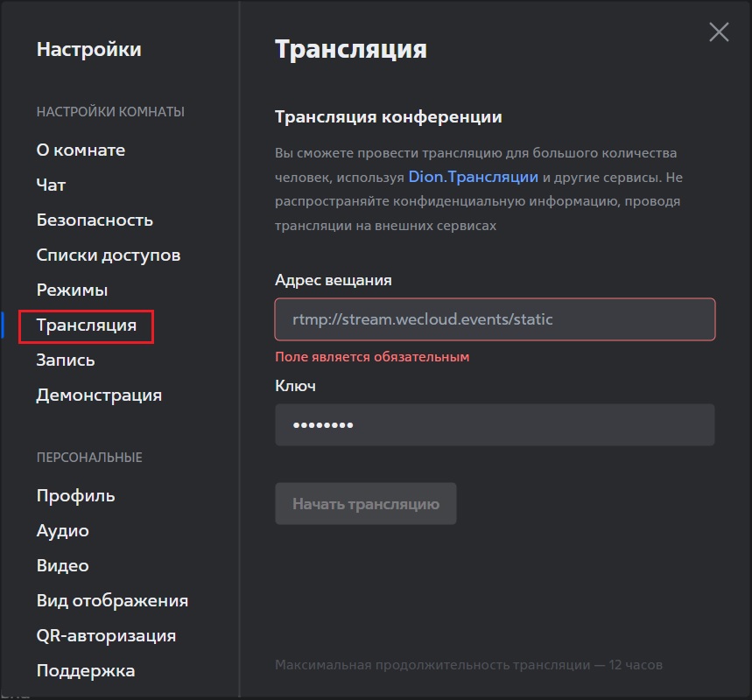Open Списки доступов section
The width and height of the screenshot is (752, 700).
pyautogui.click(x=109, y=255)
